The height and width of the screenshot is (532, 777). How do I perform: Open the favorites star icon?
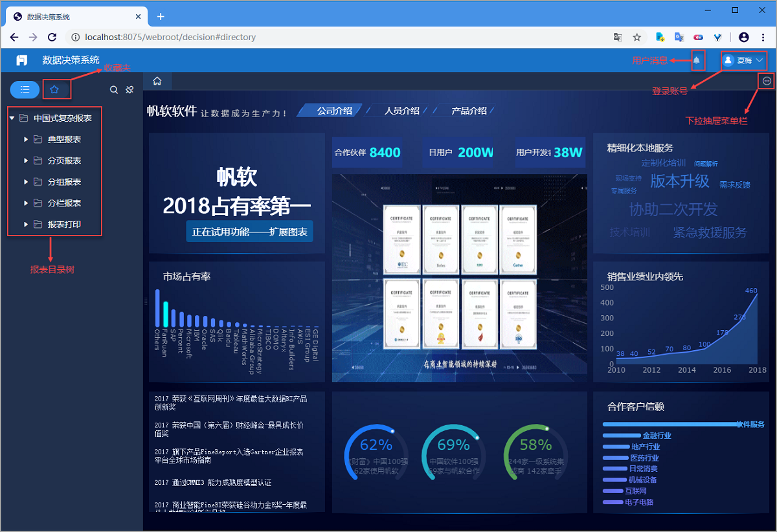click(x=54, y=89)
